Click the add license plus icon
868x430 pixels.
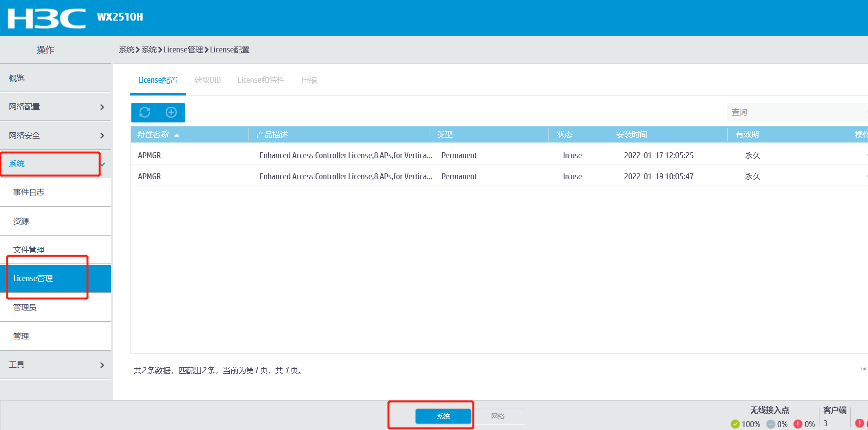point(171,112)
